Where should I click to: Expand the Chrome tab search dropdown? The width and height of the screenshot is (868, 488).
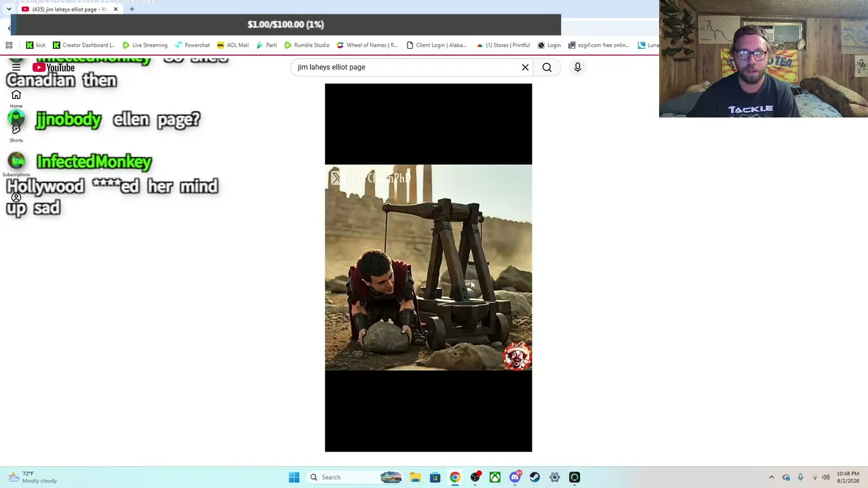pos(8,9)
